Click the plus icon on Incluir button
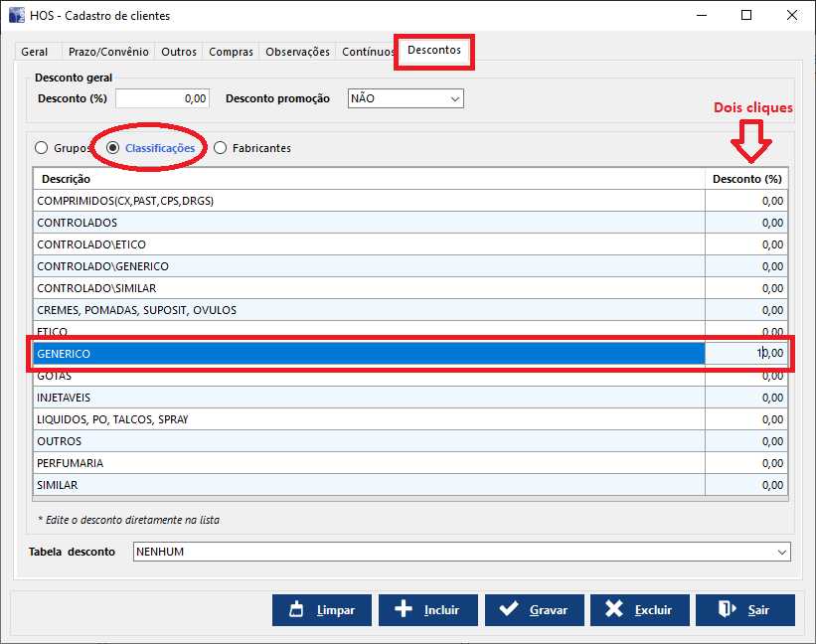 pos(403,610)
